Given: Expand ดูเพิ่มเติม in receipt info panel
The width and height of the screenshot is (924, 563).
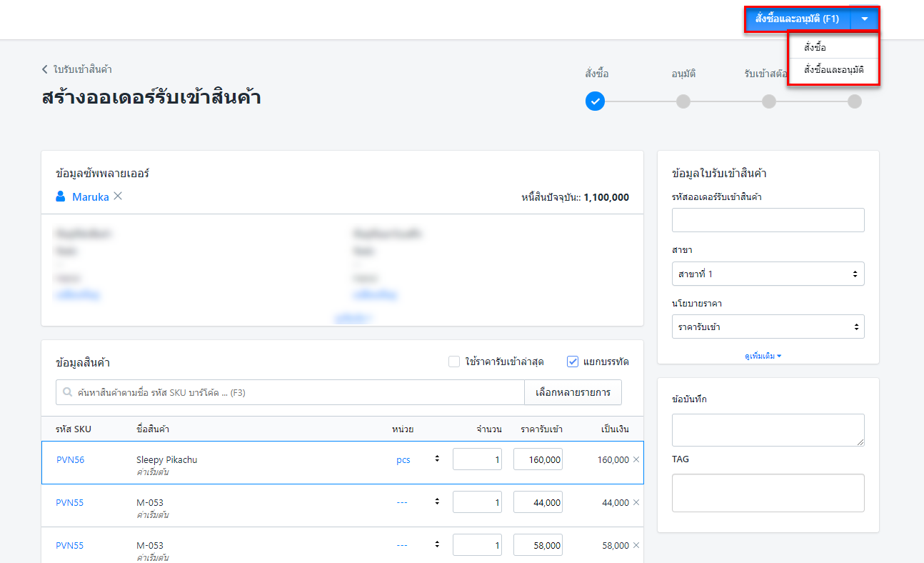Looking at the screenshot, I should pyautogui.click(x=763, y=355).
